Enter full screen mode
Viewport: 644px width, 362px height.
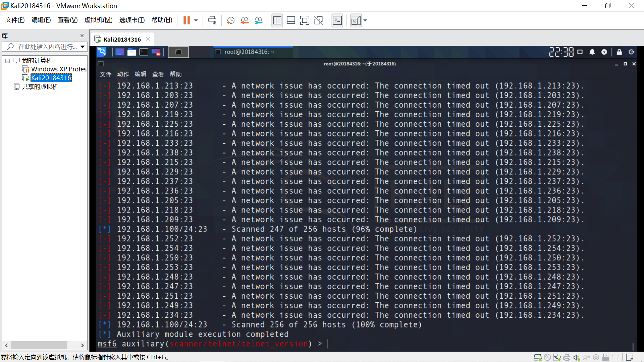(305, 20)
